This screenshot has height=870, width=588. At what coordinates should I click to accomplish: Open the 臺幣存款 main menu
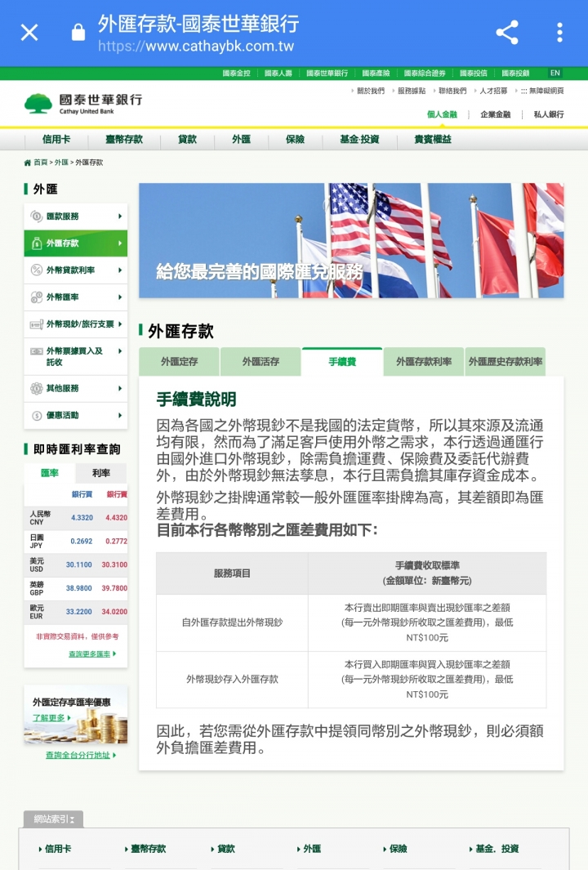coord(124,139)
